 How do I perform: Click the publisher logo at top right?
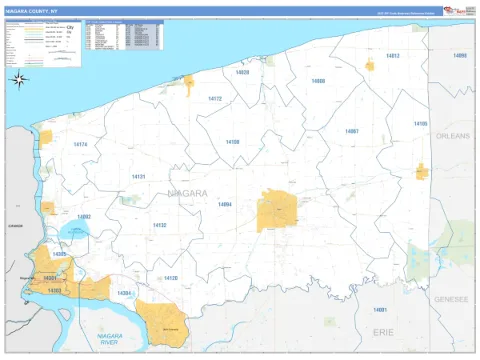tap(459, 11)
